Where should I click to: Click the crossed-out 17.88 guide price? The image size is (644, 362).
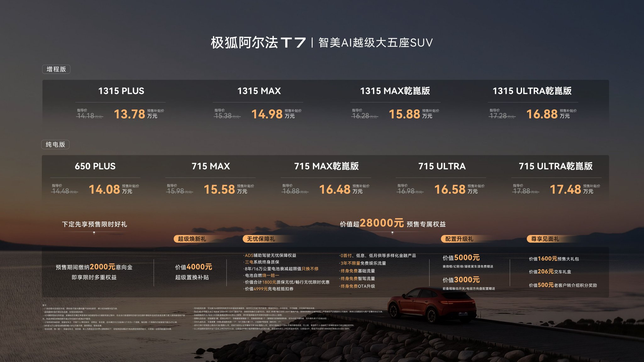tap(525, 191)
